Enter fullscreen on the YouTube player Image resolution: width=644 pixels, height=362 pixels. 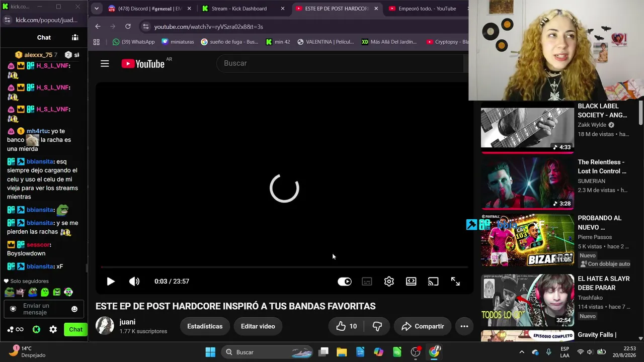[x=455, y=282]
